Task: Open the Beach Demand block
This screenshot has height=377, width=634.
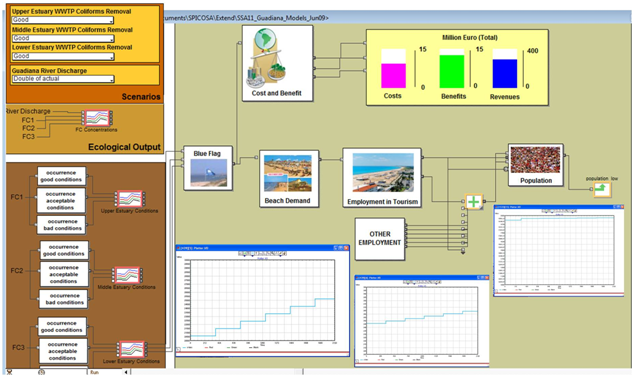Action: pyautogui.click(x=289, y=179)
